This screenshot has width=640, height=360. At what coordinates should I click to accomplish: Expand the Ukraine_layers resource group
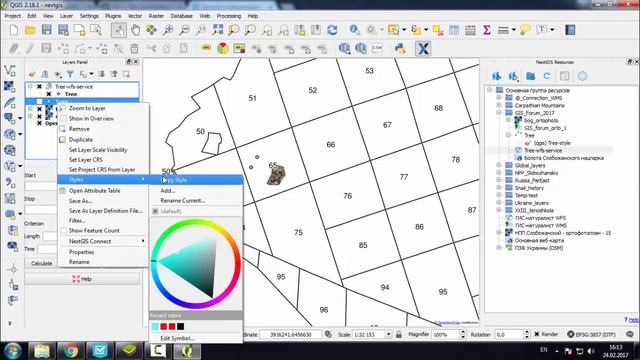point(499,203)
